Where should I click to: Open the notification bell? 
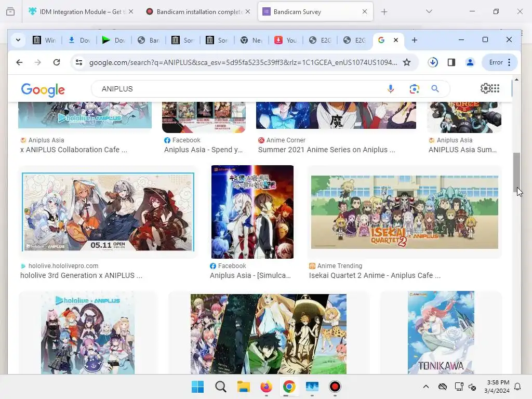point(517,387)
